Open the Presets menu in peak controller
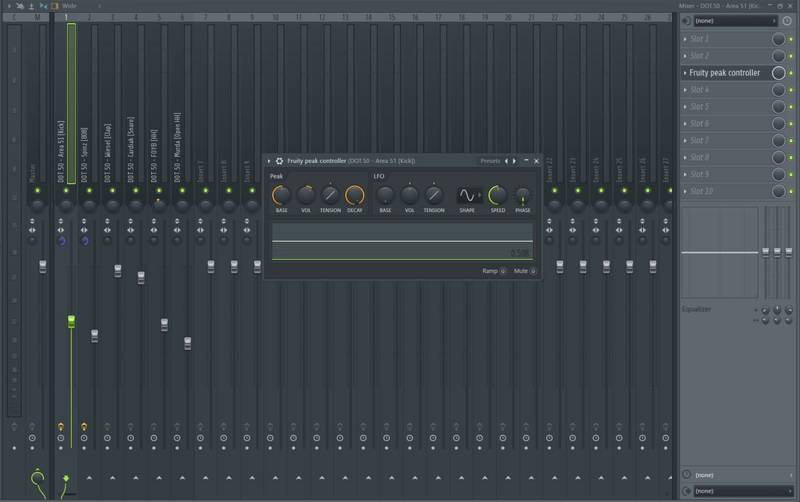 (x=490, y=160)
